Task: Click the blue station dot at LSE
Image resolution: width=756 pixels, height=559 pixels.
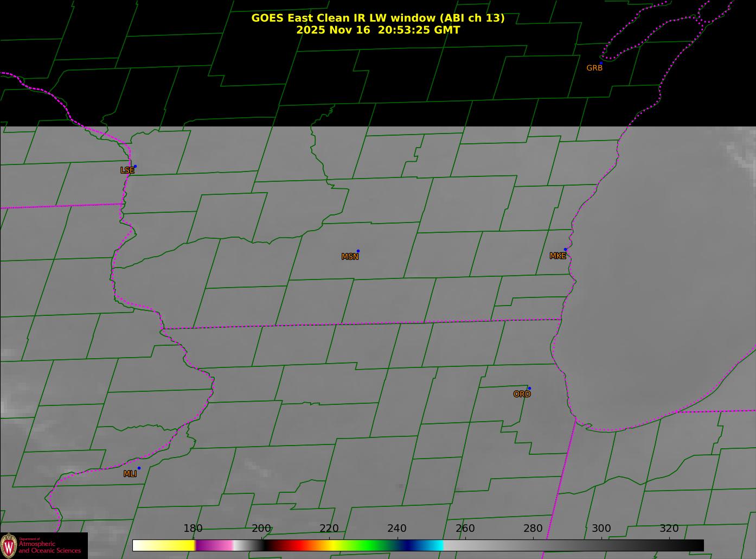Action: point(135,167)
